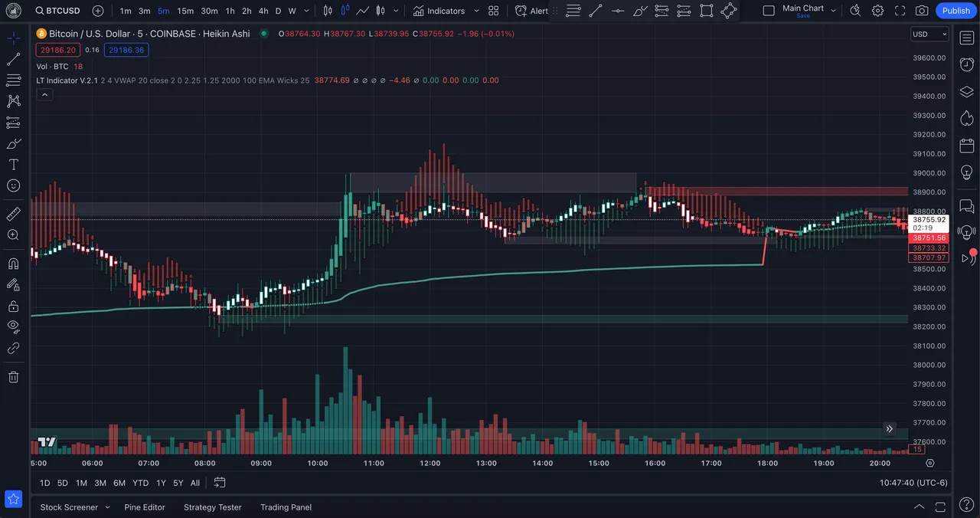Open chart axis settings gear at bottom right

click(x=930, y=463)
